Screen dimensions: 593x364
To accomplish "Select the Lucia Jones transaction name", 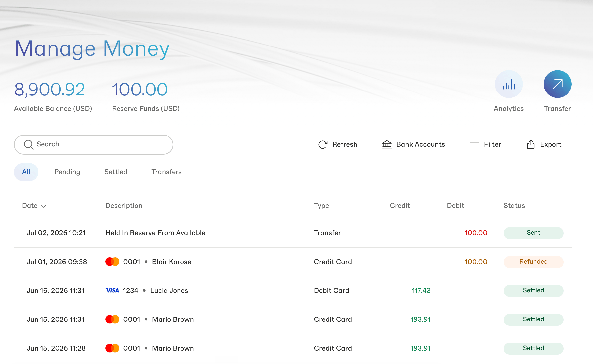I will pos(169,291).
